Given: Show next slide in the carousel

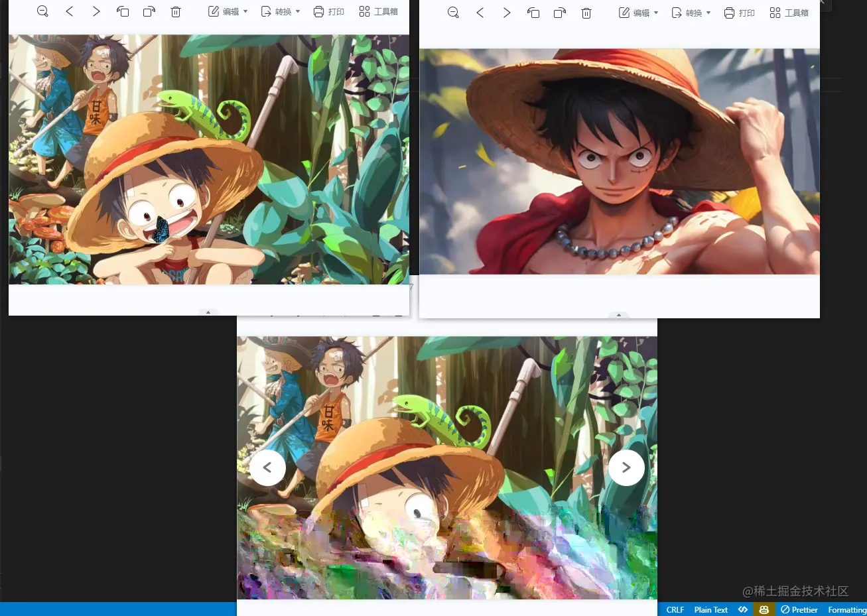Looking at the screenshot, I should (626, 467).
